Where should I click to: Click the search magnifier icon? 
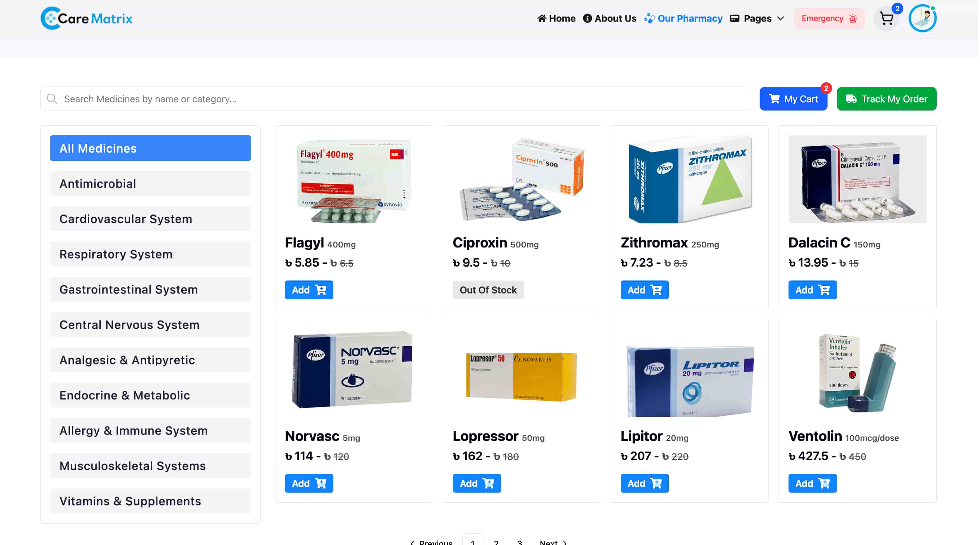(x=52, y=99)
